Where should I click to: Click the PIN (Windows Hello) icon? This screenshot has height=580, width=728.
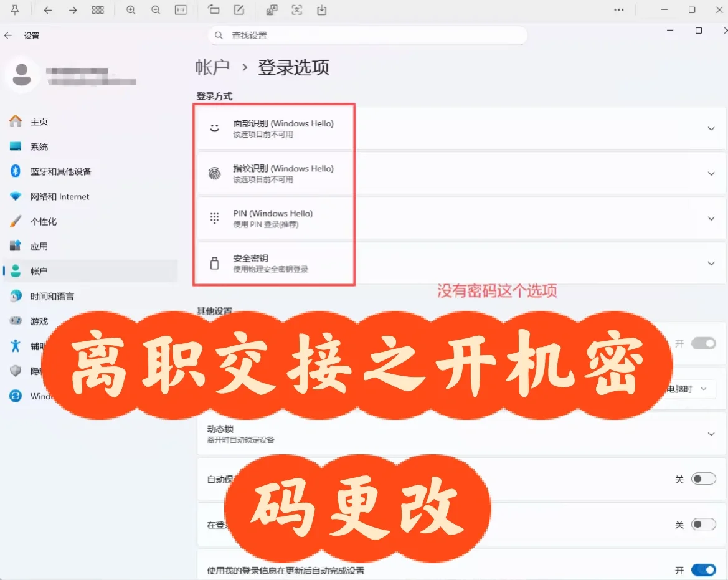(x=214, y=218)
